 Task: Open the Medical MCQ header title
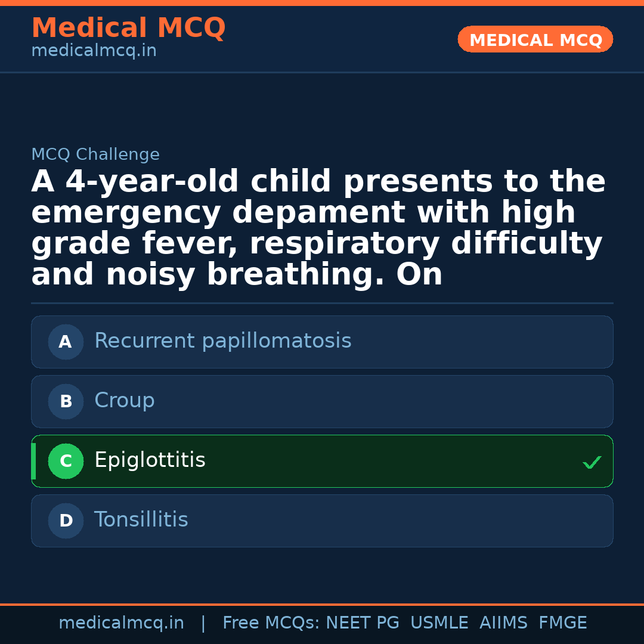(x=128, y=28)
